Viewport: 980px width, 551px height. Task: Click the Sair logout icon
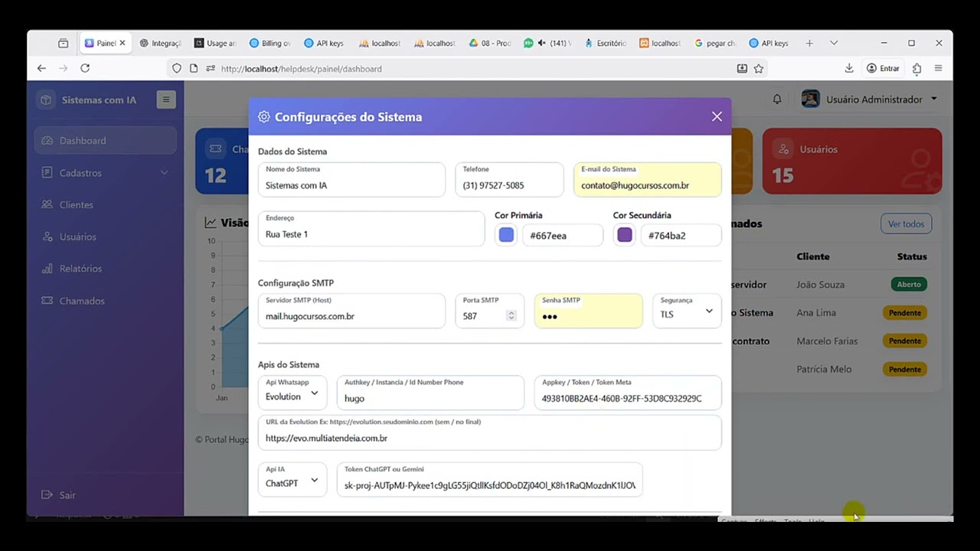pyautogui.click(x=47, y=496)
